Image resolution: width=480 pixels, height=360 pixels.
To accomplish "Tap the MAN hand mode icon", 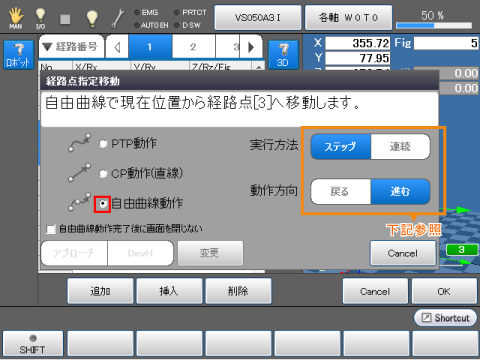I will 16,18.
